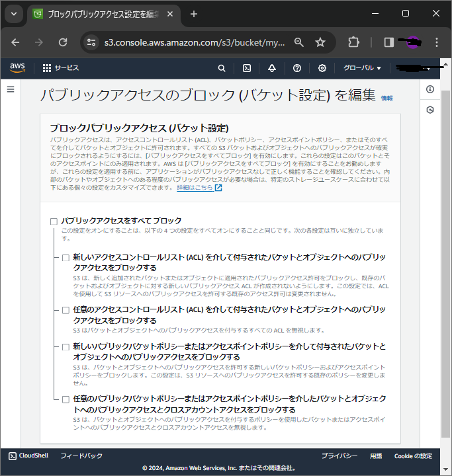Open the 詳細はこちら external link
Image resolution: width=452 pixels, height=476 pixels.
click(x=199, y=188)
